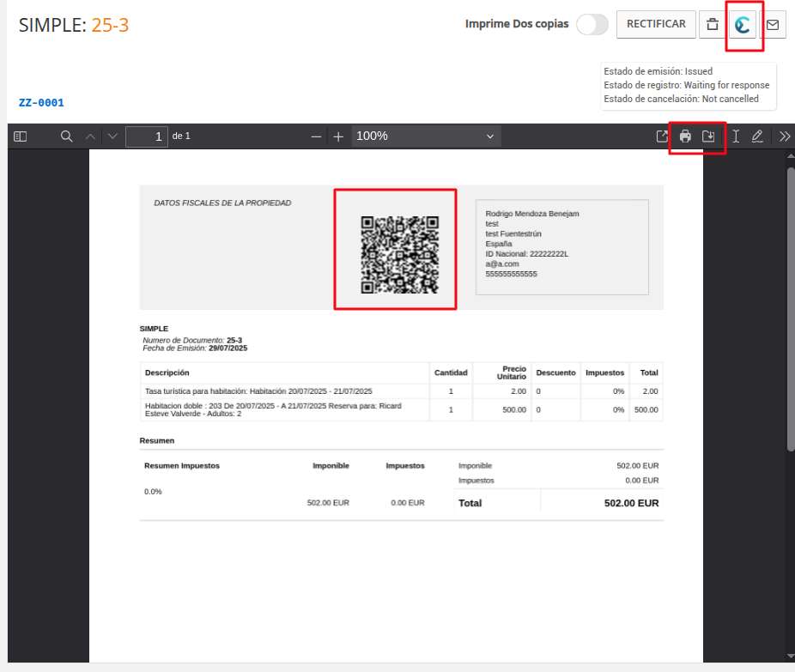The image size is (795, 672).
Task: Click the QR code image
Action: pos(399,255)
